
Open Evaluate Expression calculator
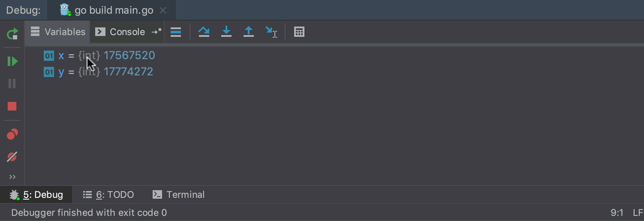tap(299, 32)
